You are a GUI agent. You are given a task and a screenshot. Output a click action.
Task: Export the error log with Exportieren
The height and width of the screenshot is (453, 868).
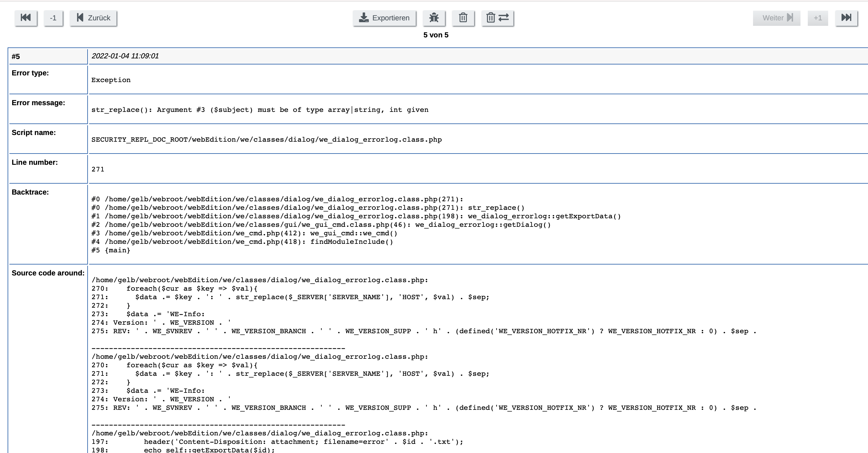point(384,18)
